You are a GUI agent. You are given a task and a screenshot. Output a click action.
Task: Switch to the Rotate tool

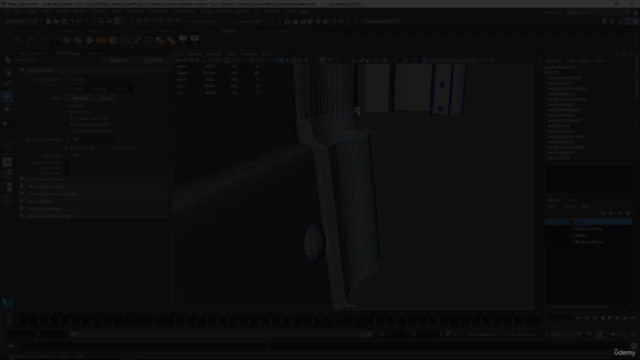7,109
